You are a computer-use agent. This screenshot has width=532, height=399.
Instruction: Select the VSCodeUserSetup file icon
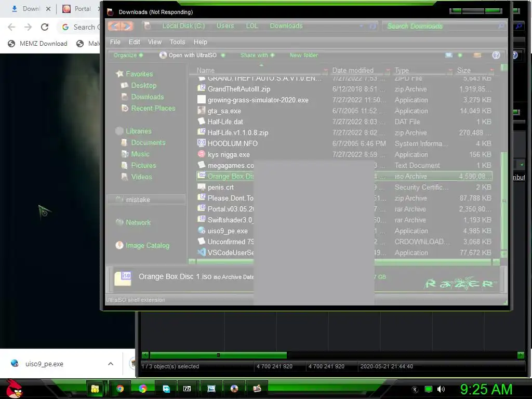coord(202,252)
